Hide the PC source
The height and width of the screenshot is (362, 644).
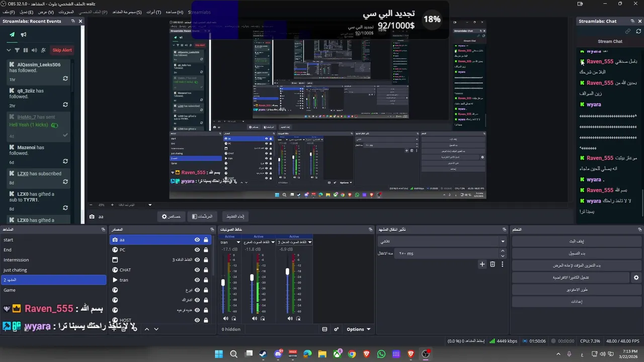(197, 250)
